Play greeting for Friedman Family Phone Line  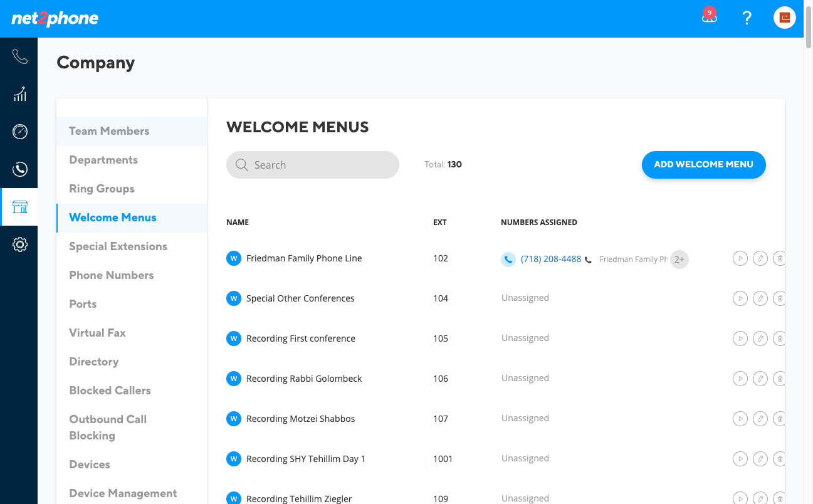click(x=740, y=258)
